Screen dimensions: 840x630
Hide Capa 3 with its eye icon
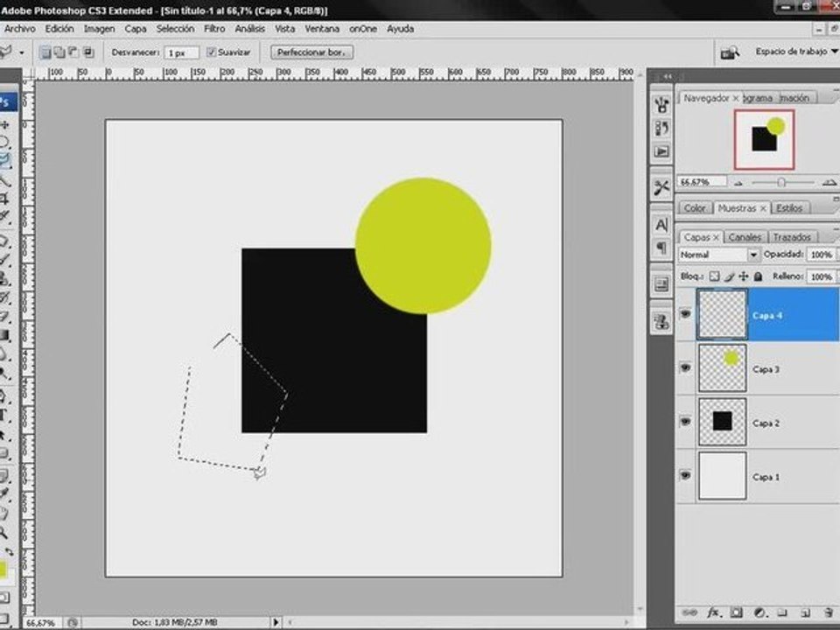[x=685, y=368]
